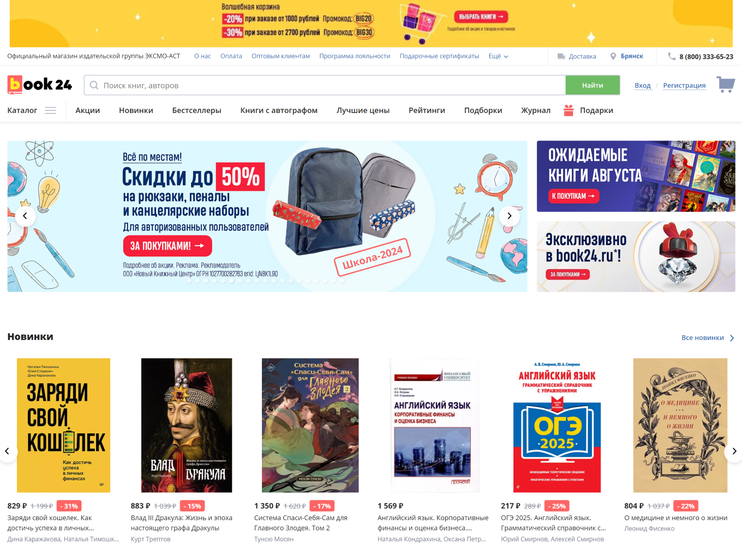Open the Каталог hamburger menu icon

[x=51, y=110]
